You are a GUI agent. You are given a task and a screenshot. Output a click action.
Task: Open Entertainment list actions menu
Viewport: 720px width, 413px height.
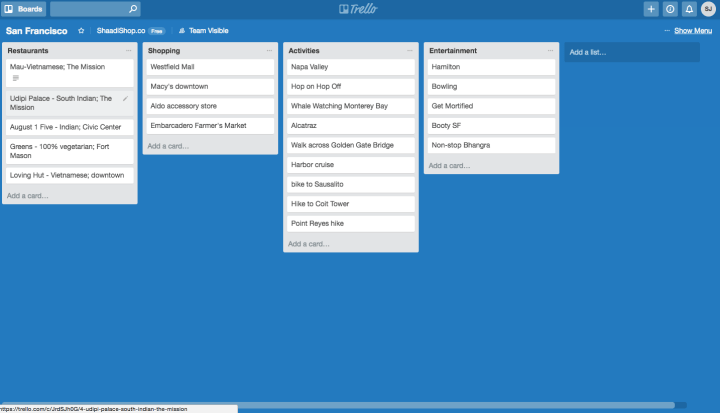550,50
